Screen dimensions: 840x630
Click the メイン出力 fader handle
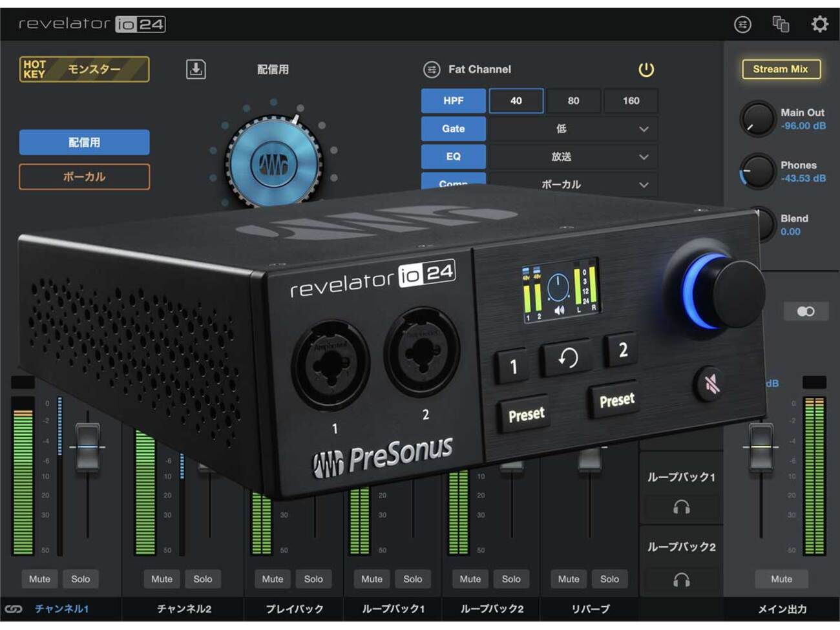point(761,446)
